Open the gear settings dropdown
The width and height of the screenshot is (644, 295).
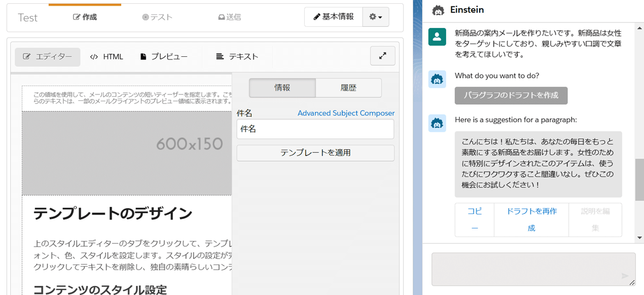tap(376, 17)
